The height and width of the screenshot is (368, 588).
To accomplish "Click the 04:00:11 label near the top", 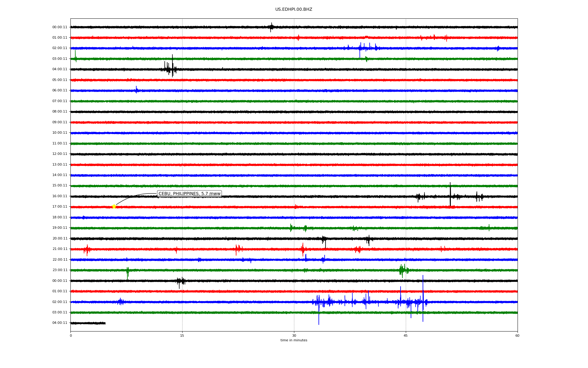I will point(60,69).
